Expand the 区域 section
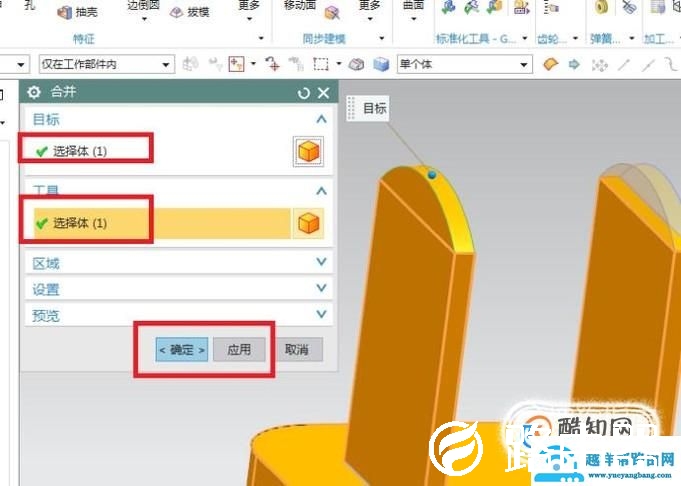This screenshot has width=681, height=486. tap(321, 263)
